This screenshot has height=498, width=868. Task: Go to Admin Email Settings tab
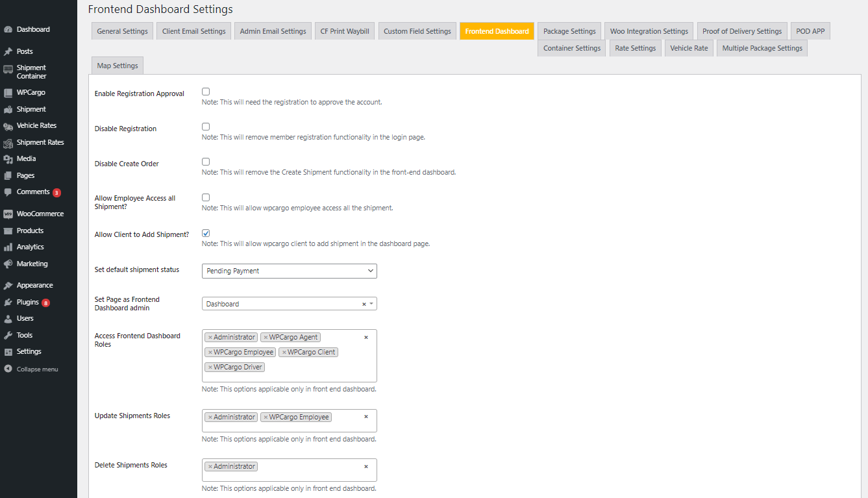point(273,31)
